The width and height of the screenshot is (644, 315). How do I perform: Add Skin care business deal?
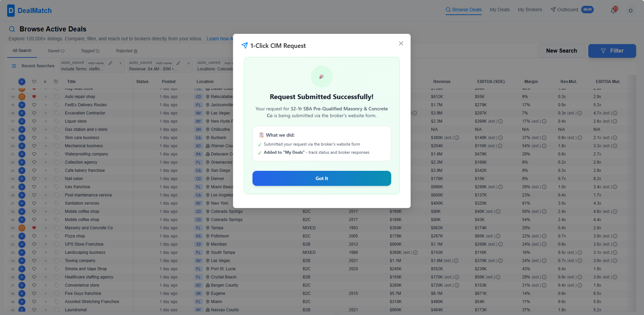point(22,138)
